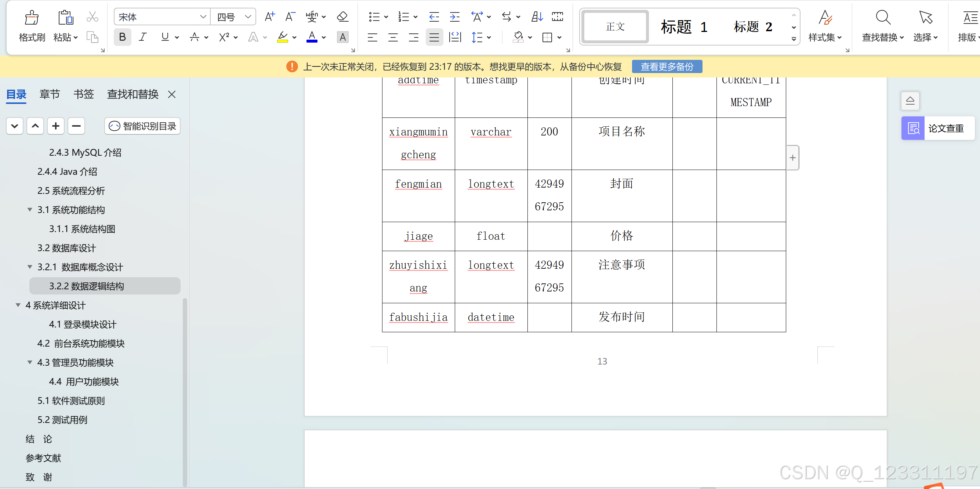The height and width of the screenshot is (489, 980).
Task: Click the borders icon
Action: tap(547, 37)
